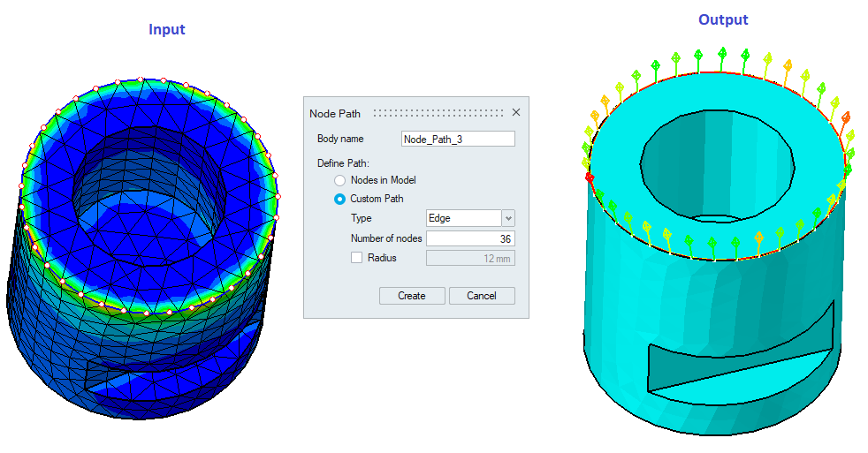The width and height of the screenshot is (868, 453).
Task: Open the Type dropdown showing Edge
Action: click(507, 218)
